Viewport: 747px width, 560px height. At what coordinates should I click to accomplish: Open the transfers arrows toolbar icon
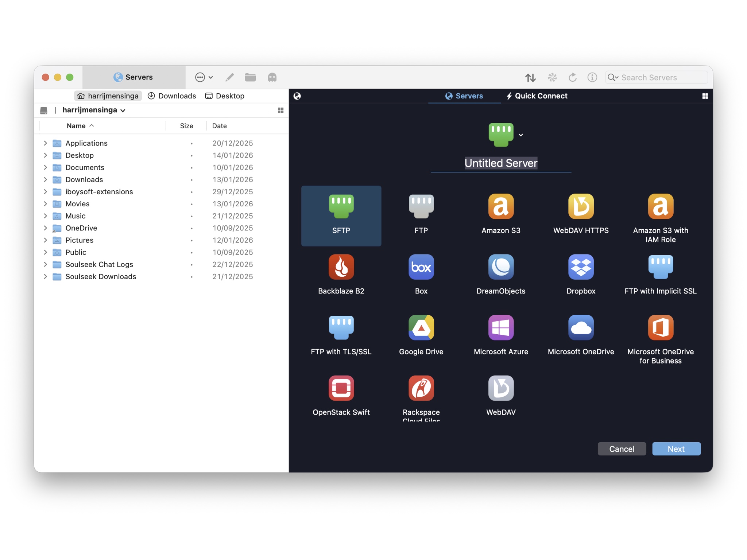click(530, 77)
